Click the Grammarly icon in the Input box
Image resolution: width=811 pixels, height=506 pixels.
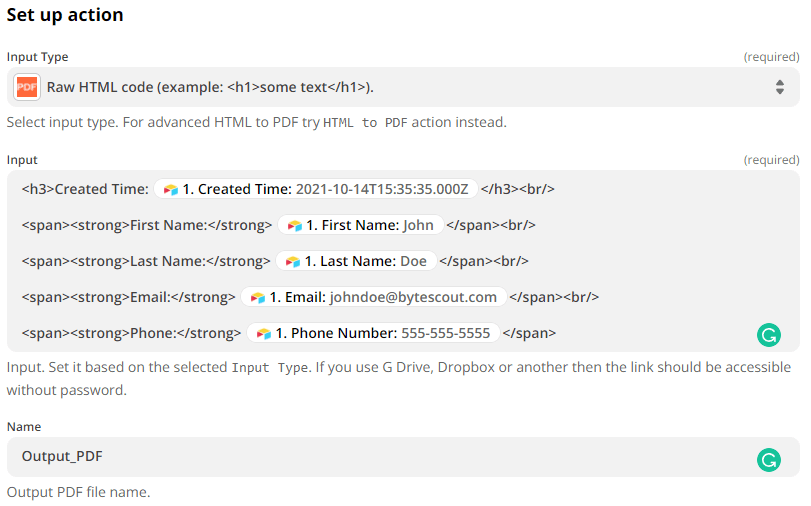tap(769, 335)
